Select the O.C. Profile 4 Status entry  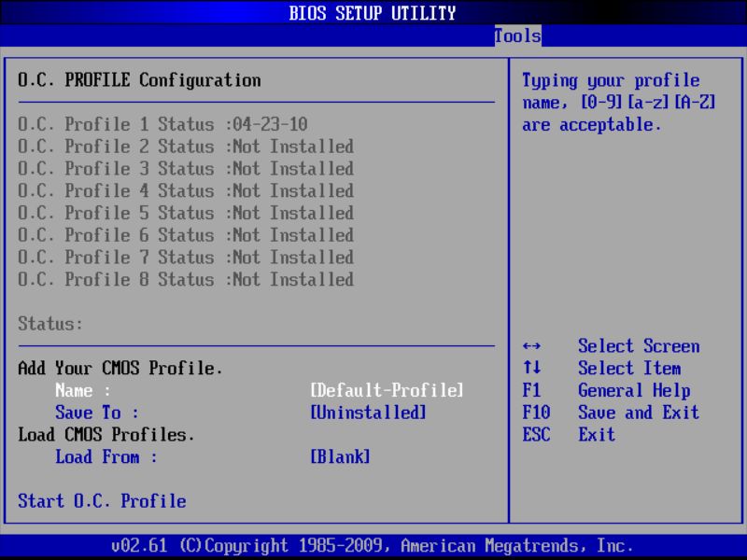click(x=185, y=190)
